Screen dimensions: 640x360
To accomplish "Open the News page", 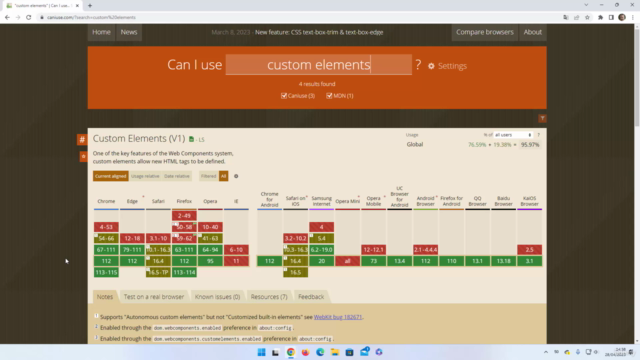I will [x=129, y=32].
